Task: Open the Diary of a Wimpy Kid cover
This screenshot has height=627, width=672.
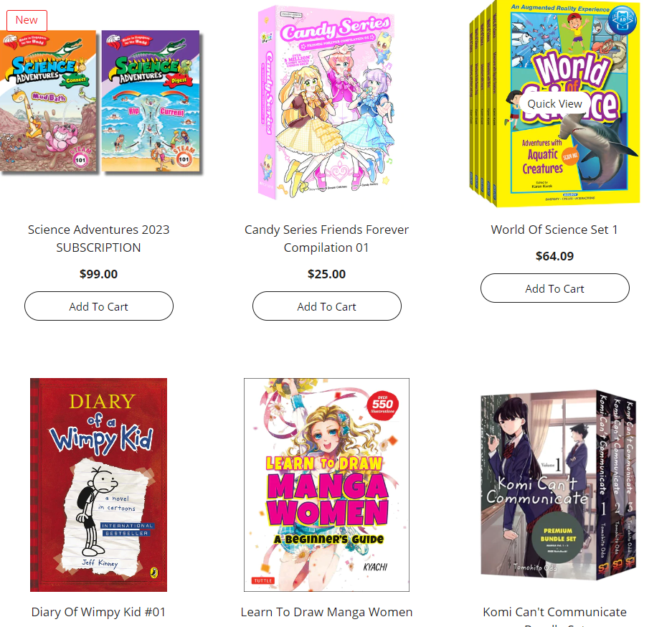Action: 98,485
